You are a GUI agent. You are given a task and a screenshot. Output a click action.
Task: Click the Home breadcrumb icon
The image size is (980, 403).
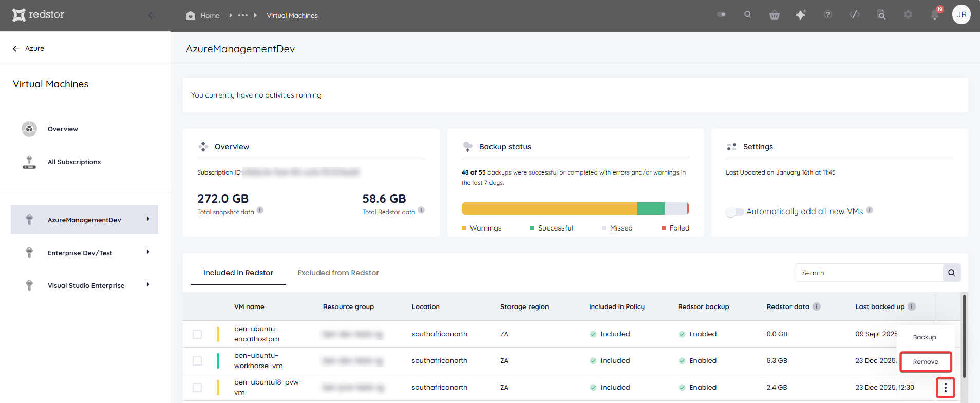point(191,15)
